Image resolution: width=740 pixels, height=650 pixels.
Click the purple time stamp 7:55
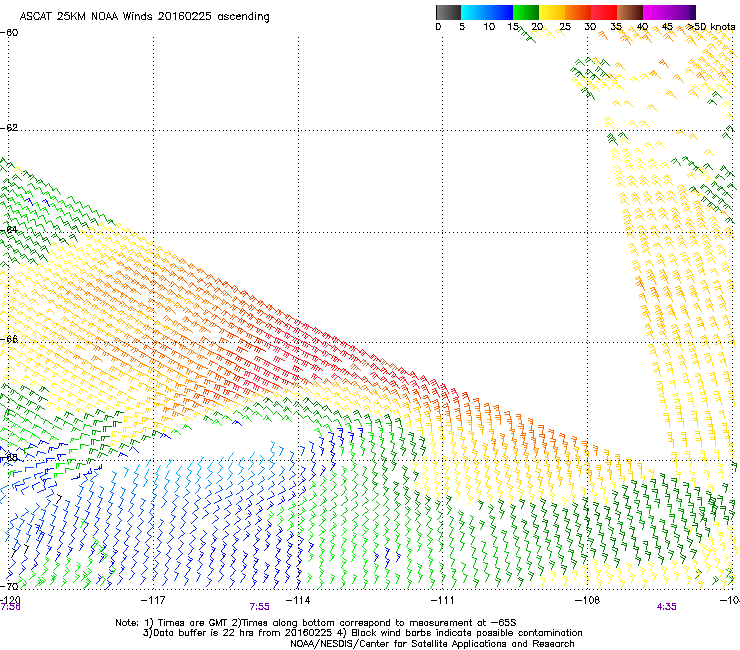coord(260,607)
